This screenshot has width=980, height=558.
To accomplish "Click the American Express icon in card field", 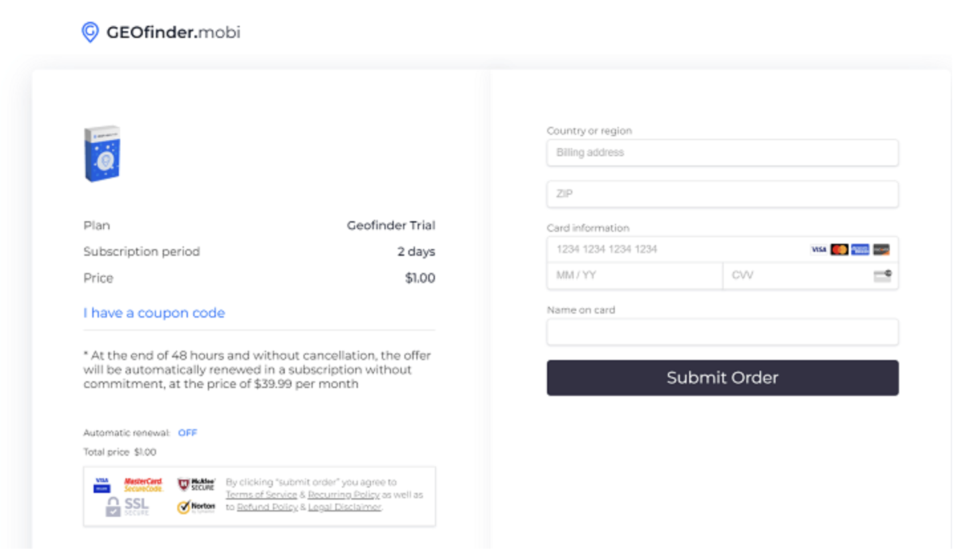I will click(x=860, y=250).
